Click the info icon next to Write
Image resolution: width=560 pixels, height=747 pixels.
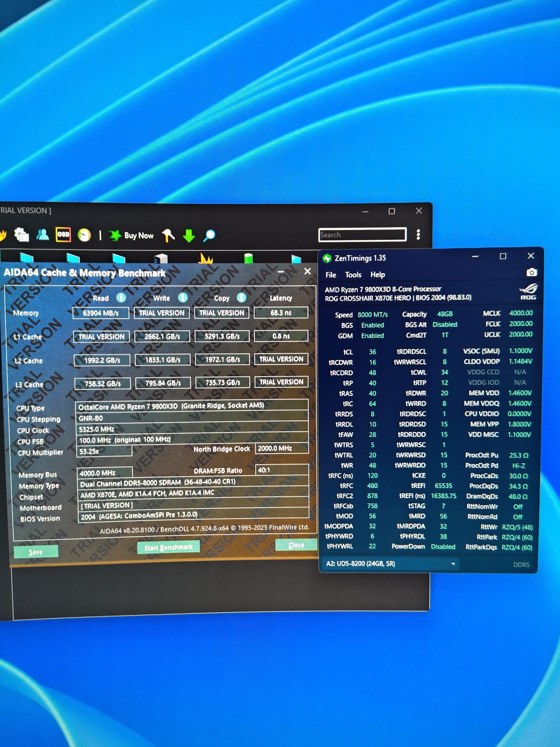pos(183,297)
